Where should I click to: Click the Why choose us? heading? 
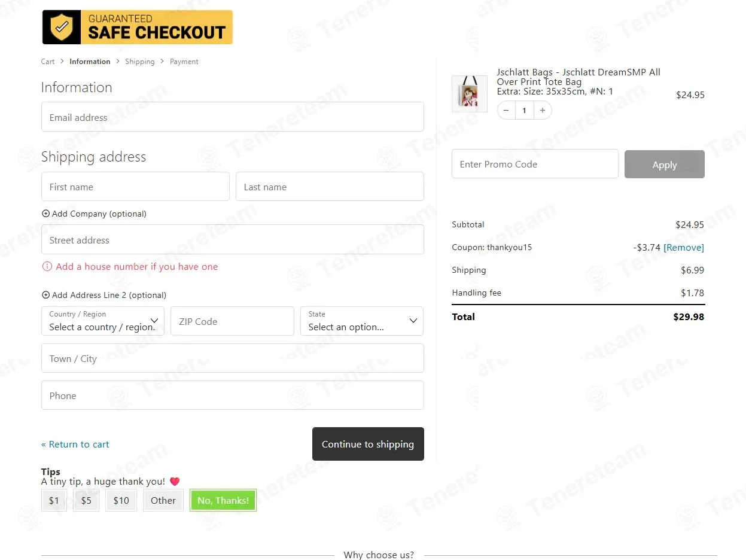pyautogui.click(x=379, y=555)
